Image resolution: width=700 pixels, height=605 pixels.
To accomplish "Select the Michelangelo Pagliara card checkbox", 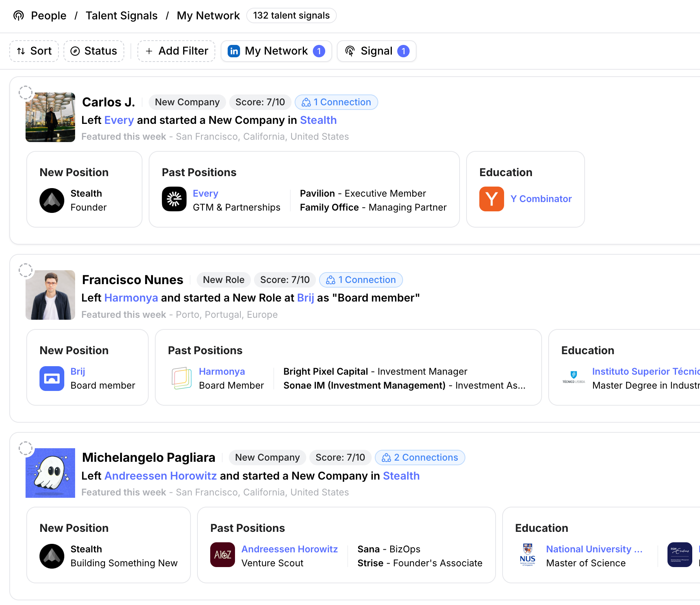I will (x=26, y=448).
